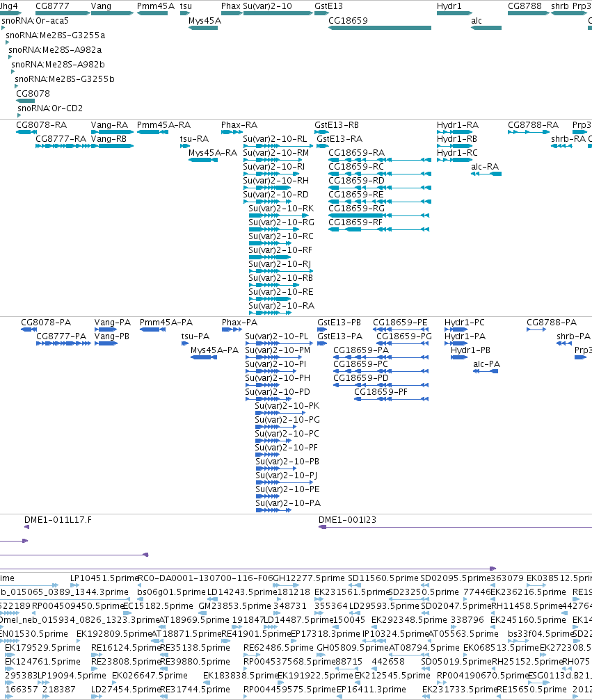
Task: Select the Su(var)2-10-RL transcript
Action: coord(278,146)
